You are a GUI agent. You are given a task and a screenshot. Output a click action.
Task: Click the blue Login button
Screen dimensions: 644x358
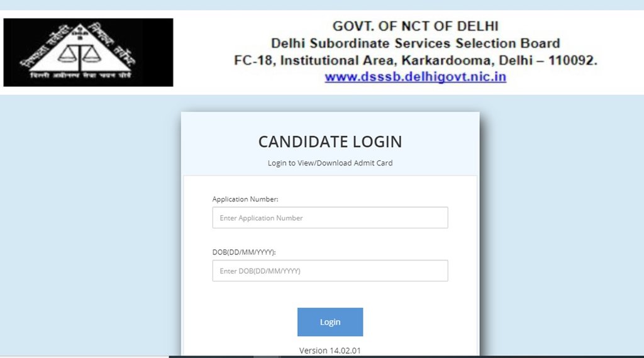[330, 322]
